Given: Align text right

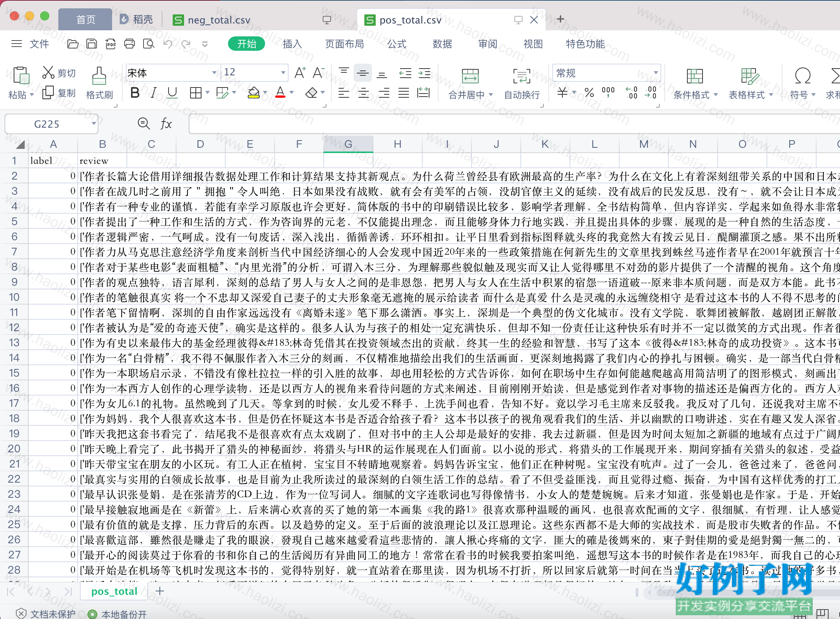Looking at the screenshot, I should pyautogui.click(x=384, y=93).
